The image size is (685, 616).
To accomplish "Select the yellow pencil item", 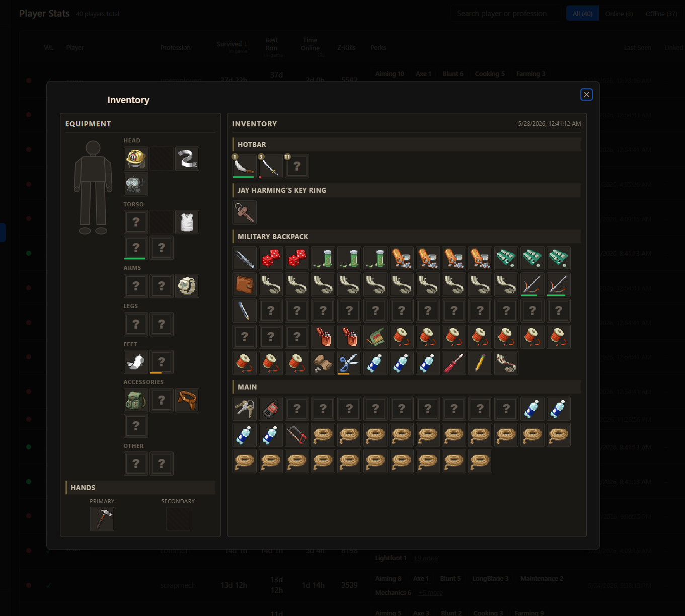I will (x=480, y=363).
